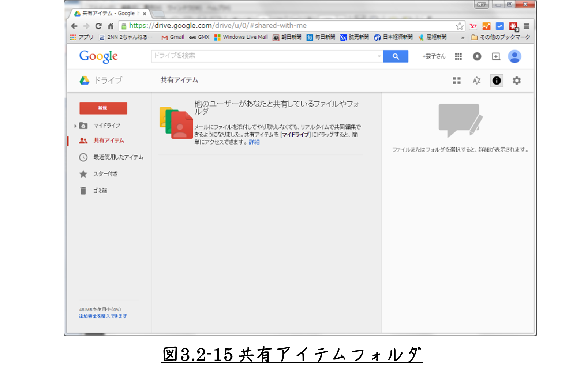Open the AZ sort options icon
584x392 pixels.
click(476, 81)
